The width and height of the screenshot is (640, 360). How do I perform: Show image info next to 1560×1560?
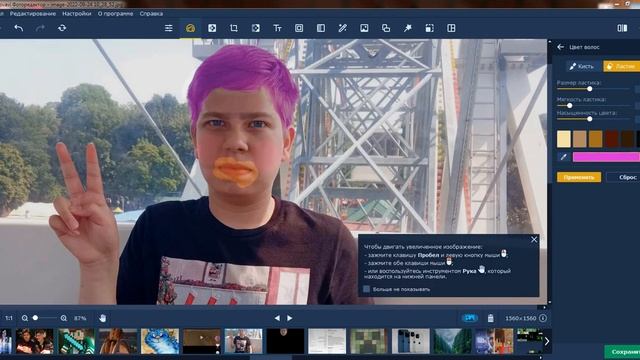[543, 318]
